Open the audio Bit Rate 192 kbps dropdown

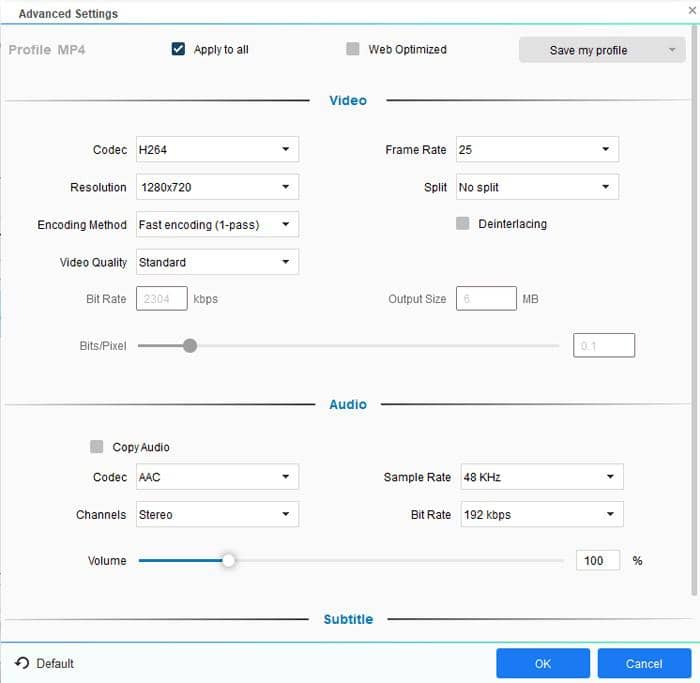(x=540, y=515)
